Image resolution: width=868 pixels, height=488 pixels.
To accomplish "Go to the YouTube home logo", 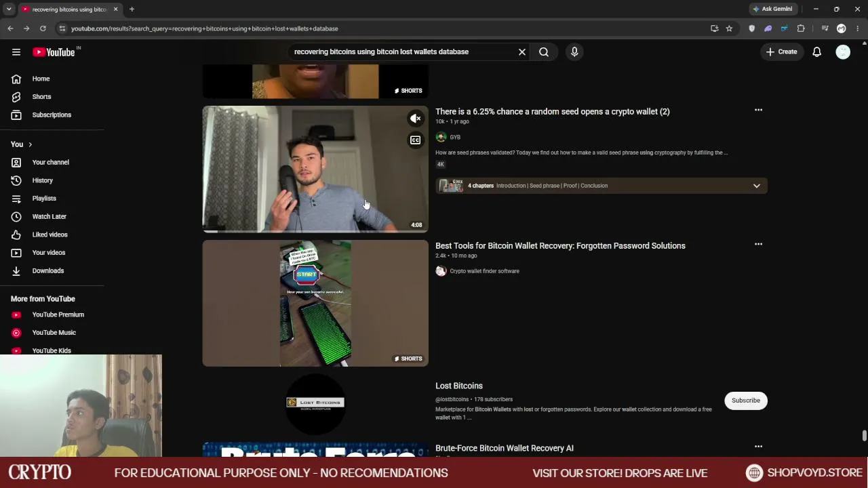I will [x=54, y=52].
